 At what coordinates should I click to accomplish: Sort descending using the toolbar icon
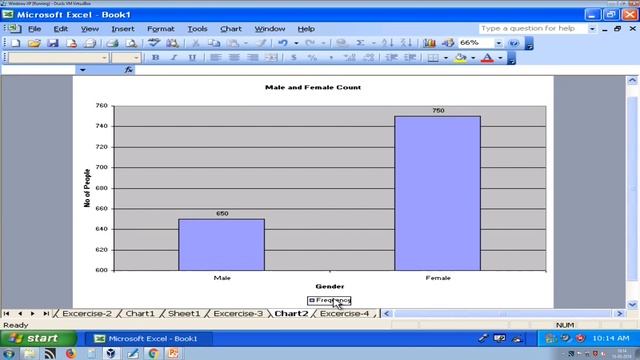pos(406,43)
